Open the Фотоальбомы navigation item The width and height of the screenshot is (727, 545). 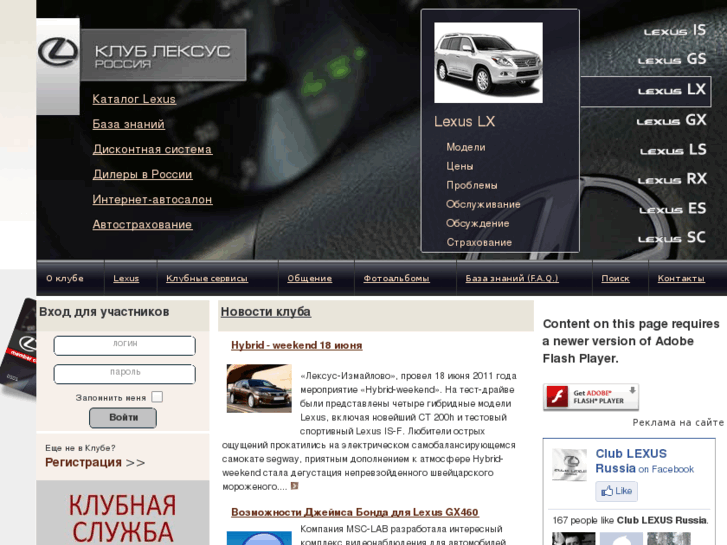396,278
